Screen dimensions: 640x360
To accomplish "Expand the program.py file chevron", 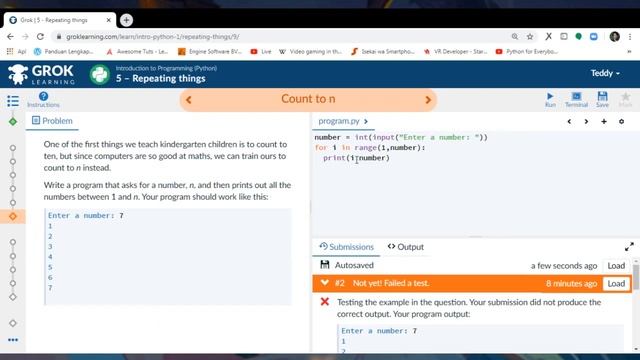I will [366, 121].
